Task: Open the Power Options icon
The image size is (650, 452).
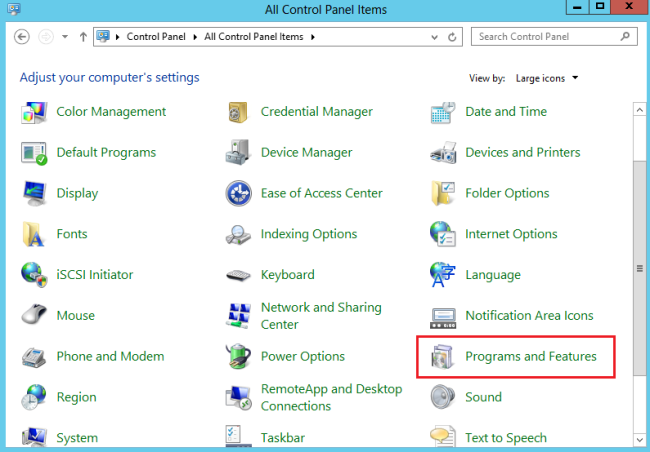Action: tap(238, 357)
